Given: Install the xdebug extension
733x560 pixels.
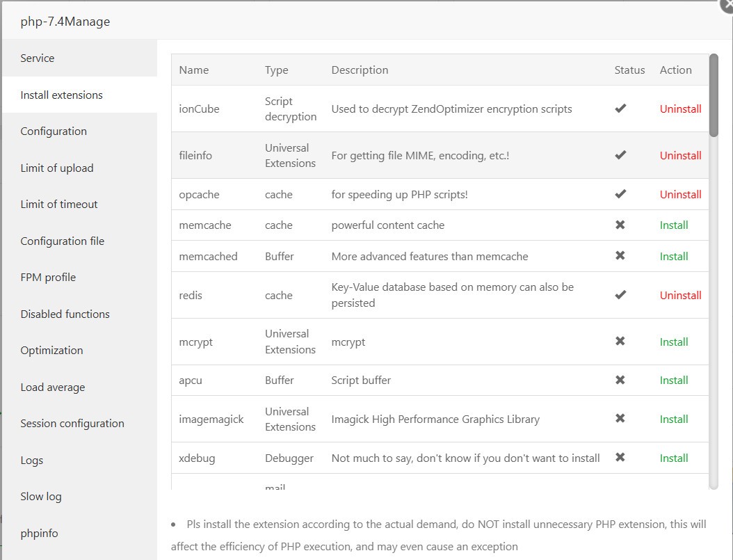Looking at the screenshot, I should (674, 458).
